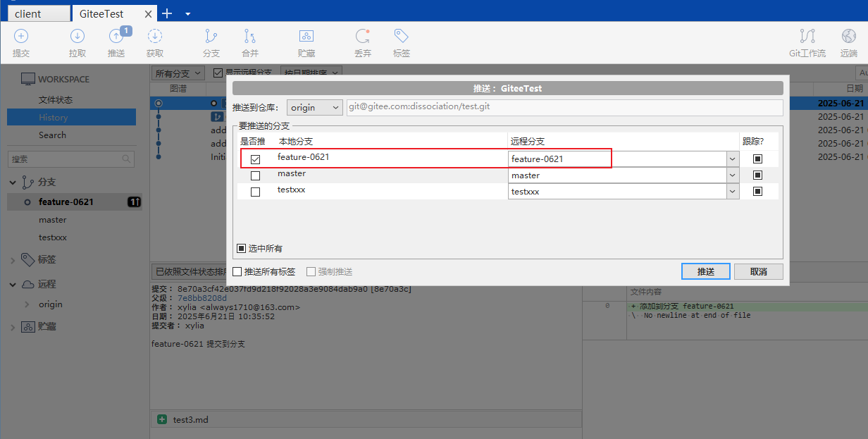This screenshot has height=439, width=868.
Task: Check the master branch push checkbox
Action: pos(255,175)
